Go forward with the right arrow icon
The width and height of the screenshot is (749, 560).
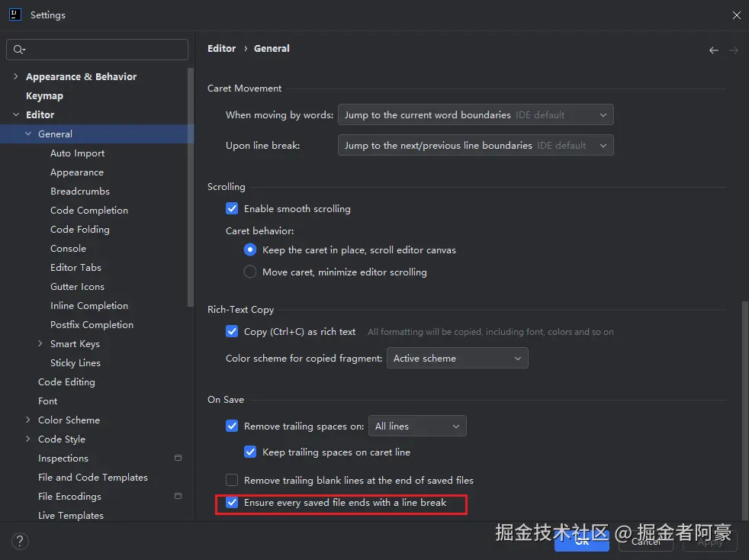pyautogui.click(x=734, y=50)
